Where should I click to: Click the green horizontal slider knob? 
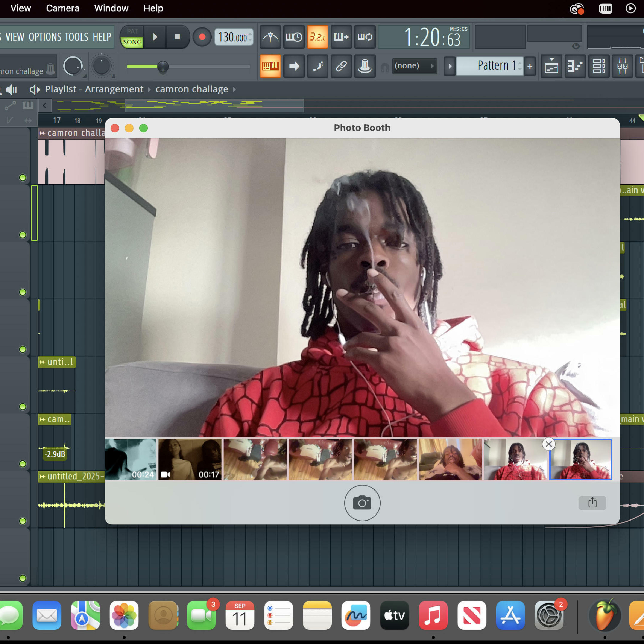tap(163, 67)
